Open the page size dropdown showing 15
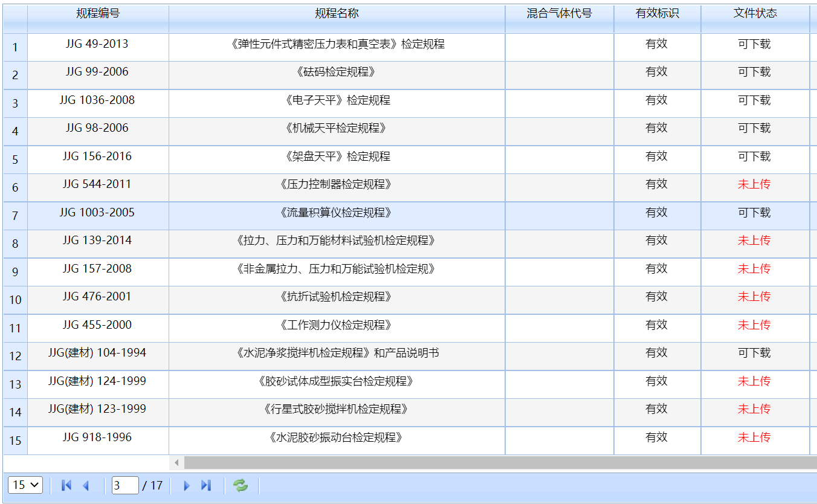 point(25,485)
